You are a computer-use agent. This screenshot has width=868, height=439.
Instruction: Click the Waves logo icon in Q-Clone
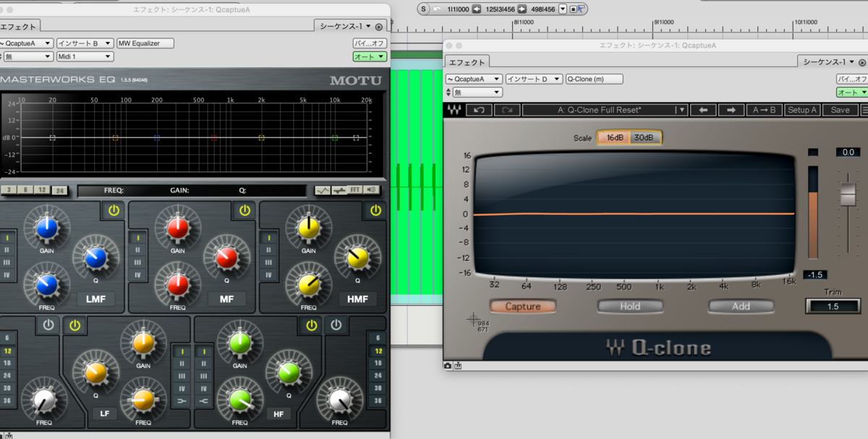point(454,110)
